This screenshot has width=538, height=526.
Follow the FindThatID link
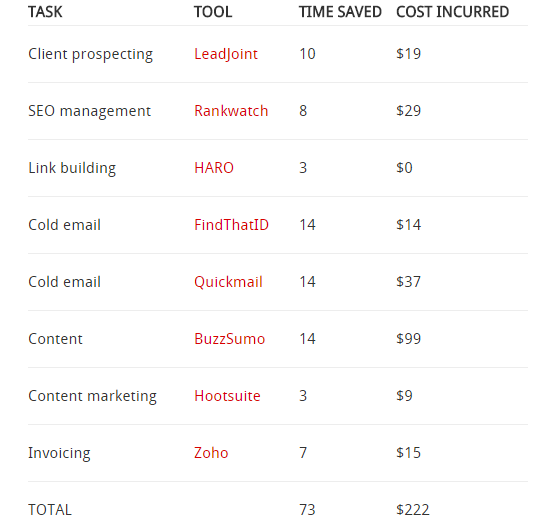click(x=231, y=225)
